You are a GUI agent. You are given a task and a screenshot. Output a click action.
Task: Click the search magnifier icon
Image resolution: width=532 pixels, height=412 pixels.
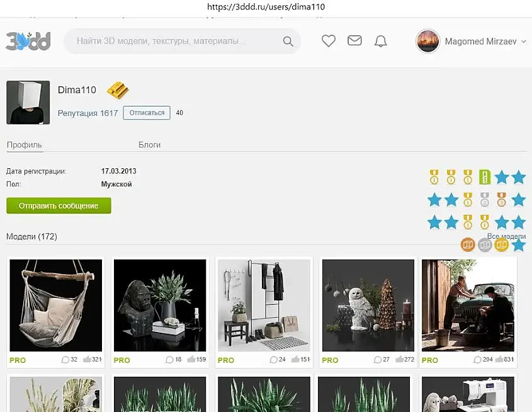coord(288,42)
